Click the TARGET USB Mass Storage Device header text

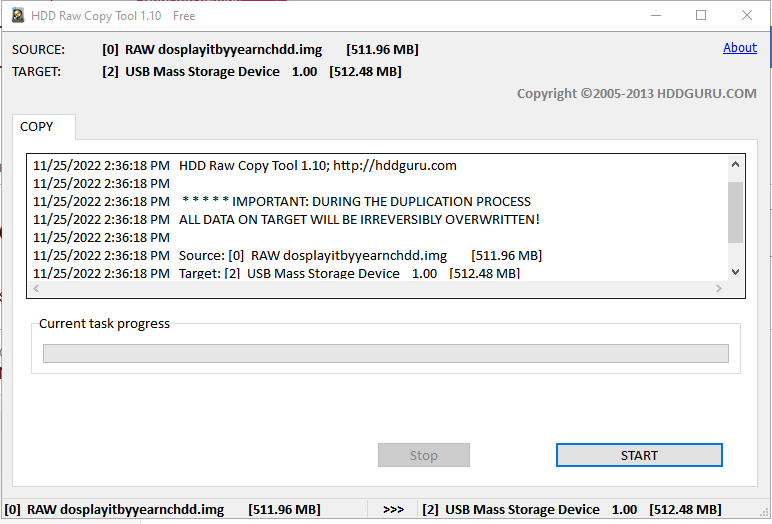pos(202,72)
